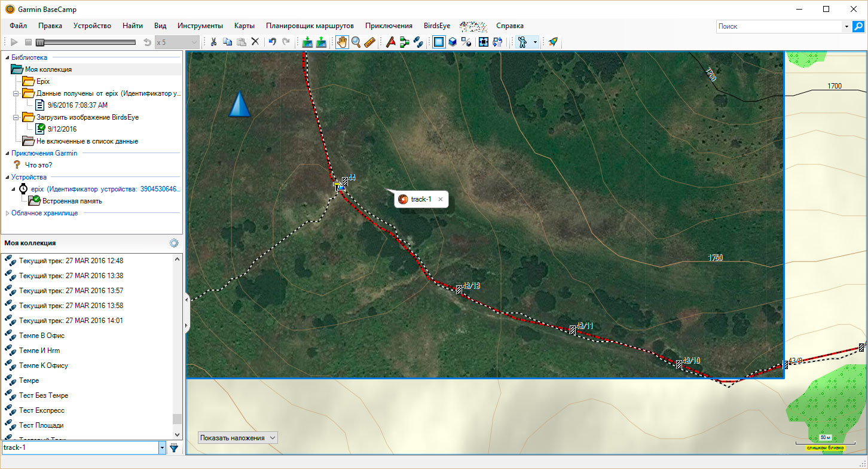Click the scissors cut icon
The height and width of the screenshot is (469, 868).
pyautogui.click(x=213, y=42)
